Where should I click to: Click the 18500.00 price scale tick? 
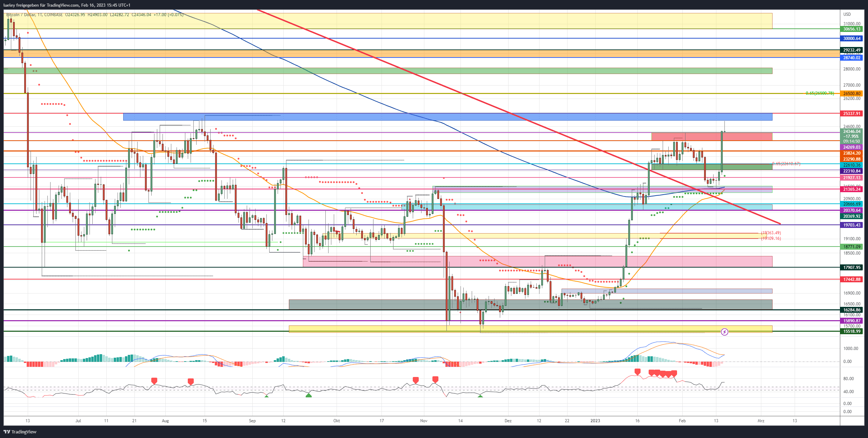pyautogui.click(x=852, y=253)
